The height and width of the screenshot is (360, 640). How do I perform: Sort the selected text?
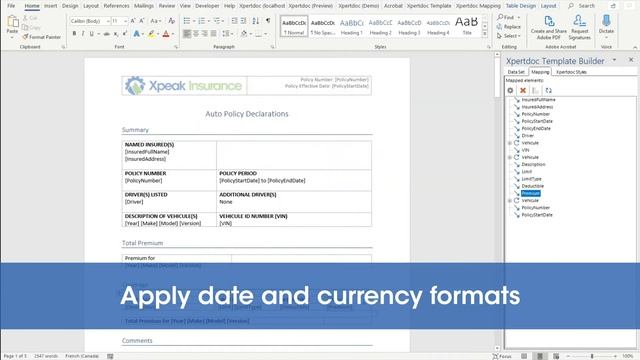click(x=256, y=21)
